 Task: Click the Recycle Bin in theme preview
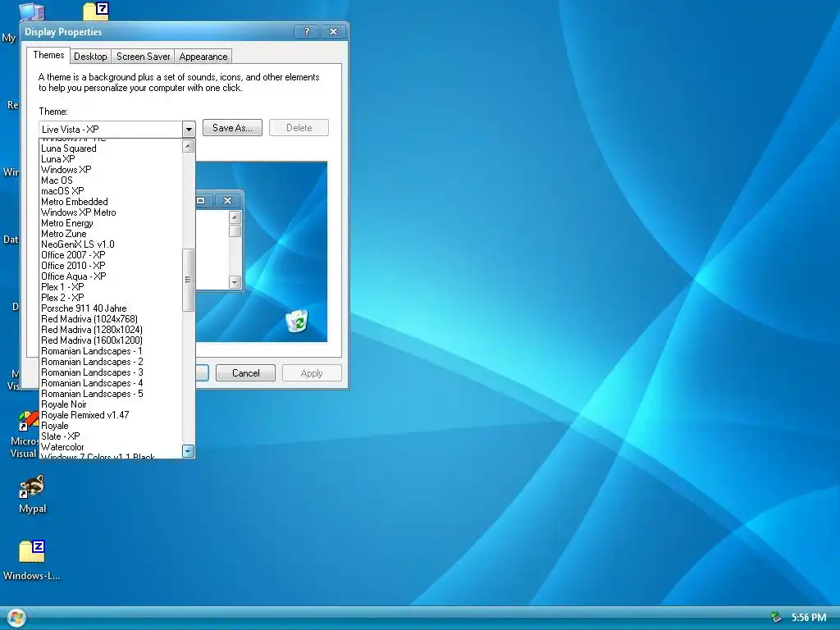pyautogui.click(x=297, y=321)
